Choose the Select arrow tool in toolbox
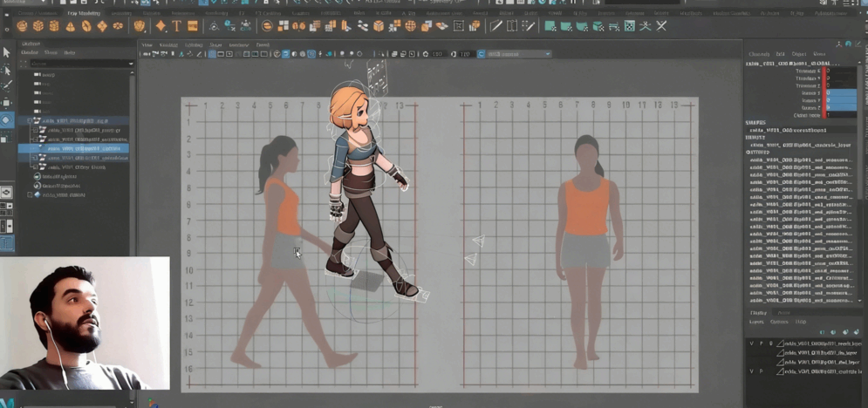 point(6,52)
